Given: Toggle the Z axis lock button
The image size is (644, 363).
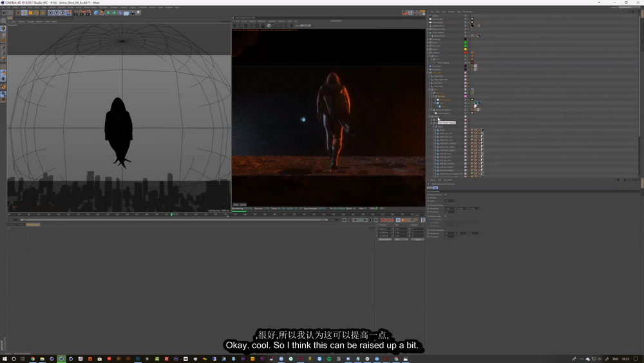Looking at the screenshot, I should click(x=62, y=12).
